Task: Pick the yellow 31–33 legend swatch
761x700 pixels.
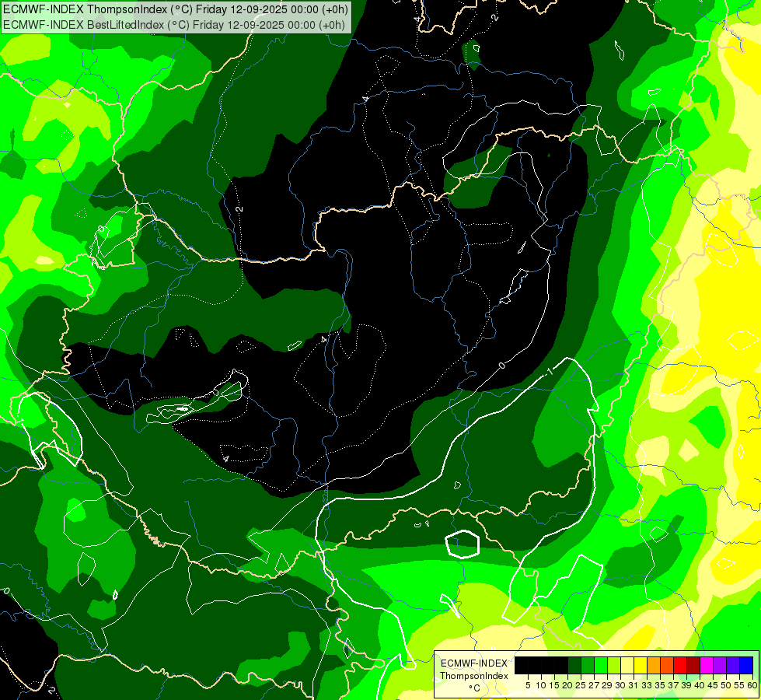Action: pyautogui.click(x=641, y=665)
